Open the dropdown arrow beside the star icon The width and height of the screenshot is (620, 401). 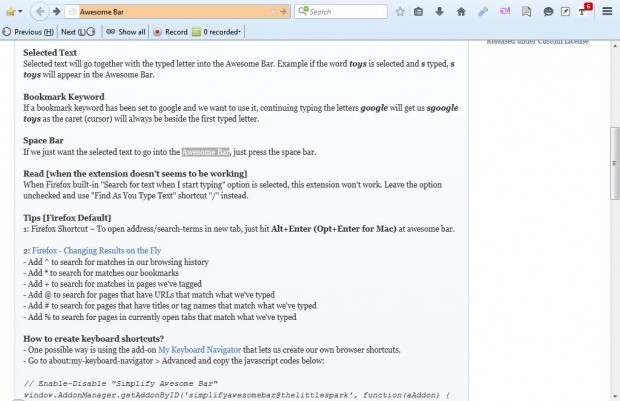tap(20, 12)
